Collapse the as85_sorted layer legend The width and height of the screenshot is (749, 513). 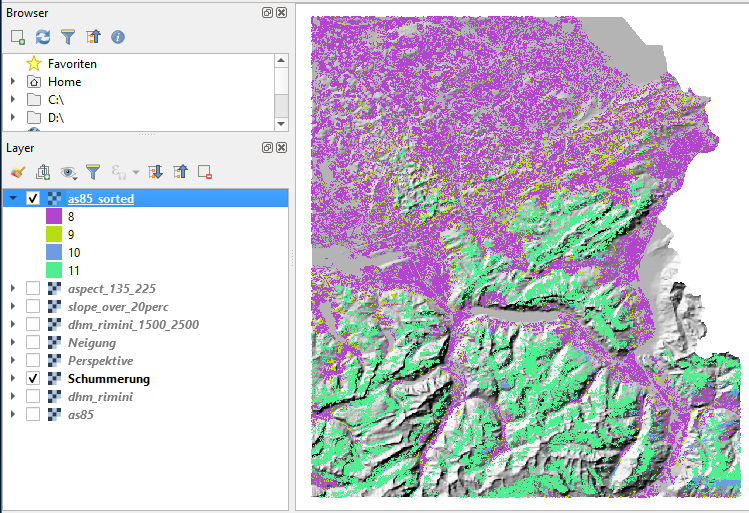tap(13, 199)
